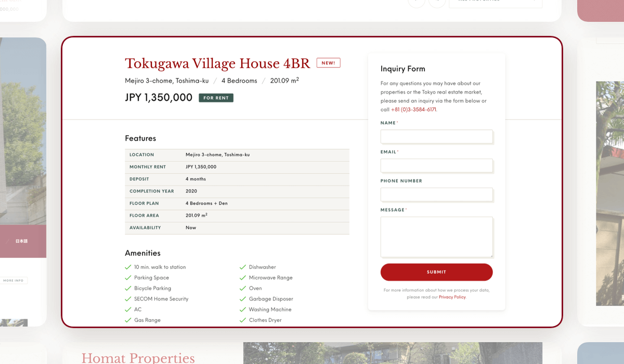Click the MONTHLY RENT row label

pyautogui.click(x=148, y=167)
